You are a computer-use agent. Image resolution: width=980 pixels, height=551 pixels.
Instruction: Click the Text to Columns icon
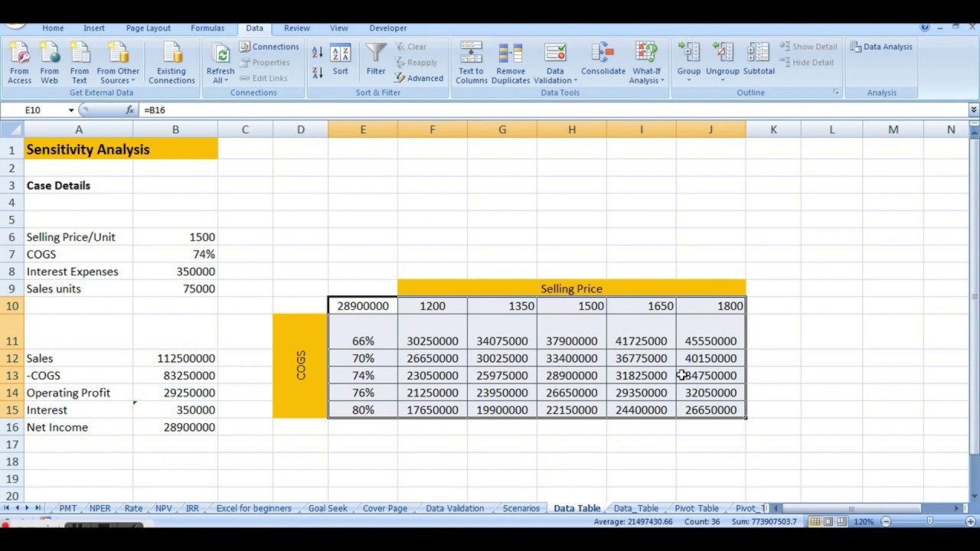[472, 63]
